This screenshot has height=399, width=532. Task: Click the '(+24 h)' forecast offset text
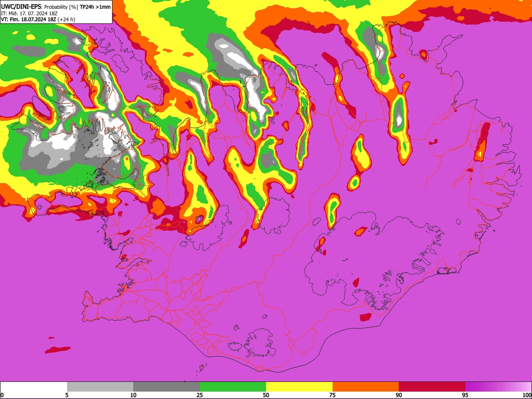[x=66, y=19]
